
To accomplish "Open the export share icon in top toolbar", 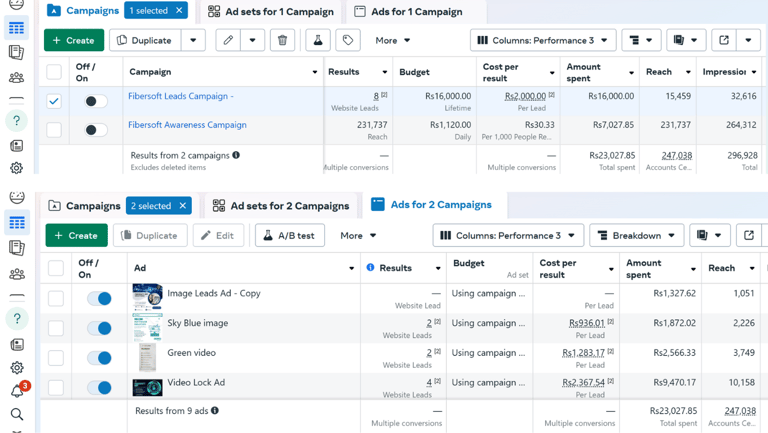I will click(724, 40).
